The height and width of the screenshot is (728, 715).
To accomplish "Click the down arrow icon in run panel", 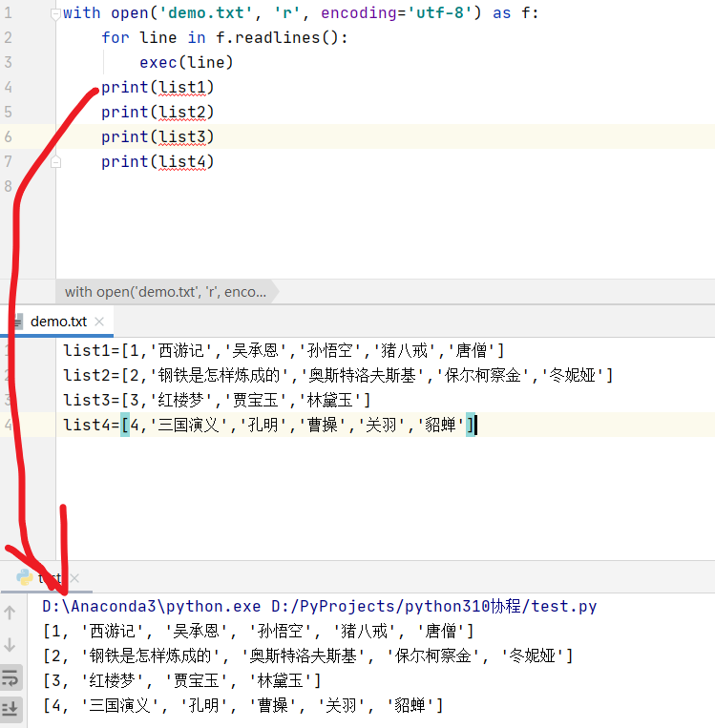I will point(10,645).
